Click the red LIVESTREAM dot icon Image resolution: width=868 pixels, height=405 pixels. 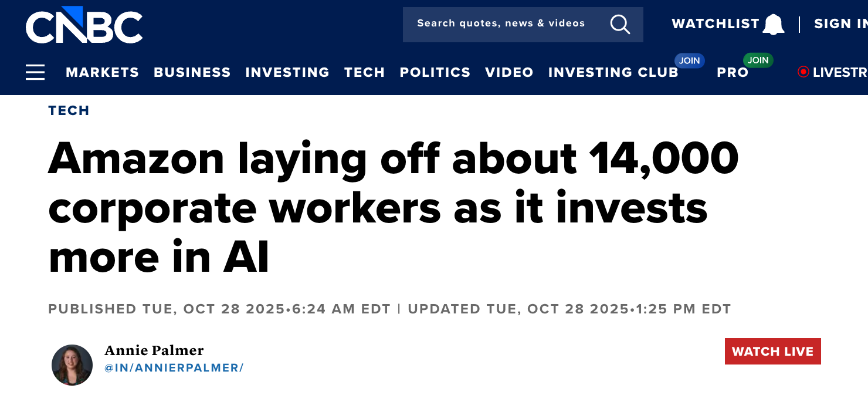tap(803, 72)
